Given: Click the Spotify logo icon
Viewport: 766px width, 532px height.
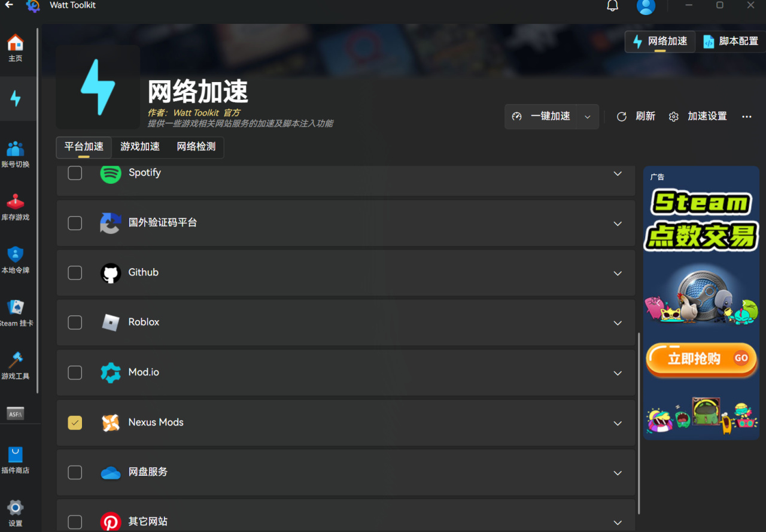Looking at the screenshot, I should [x=111, y=173].
